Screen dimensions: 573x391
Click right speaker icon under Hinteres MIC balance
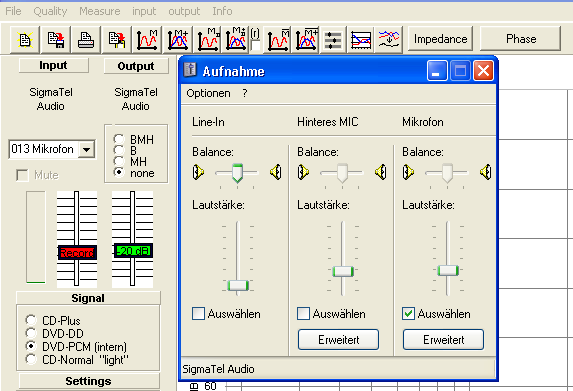point(381,172)
